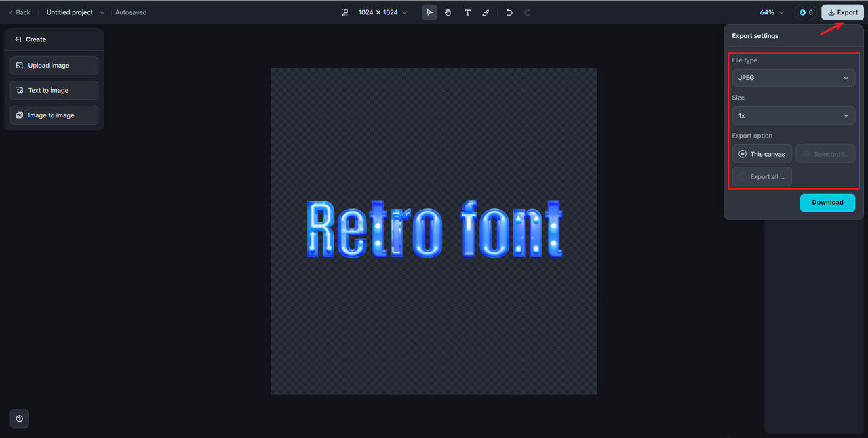Click the Export button
The width and height of the screenshot is (868, 438).
point(842,12)
